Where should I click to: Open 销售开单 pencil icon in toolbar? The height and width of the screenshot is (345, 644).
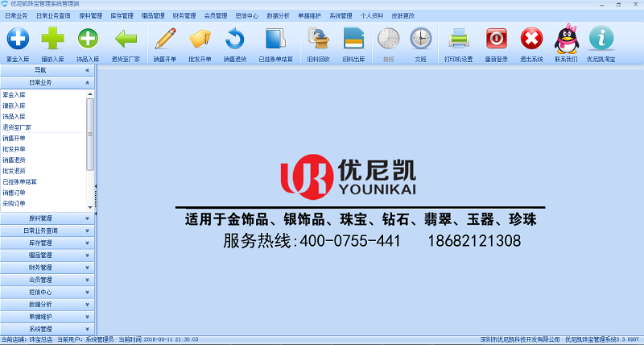click(x=165, y=39)
